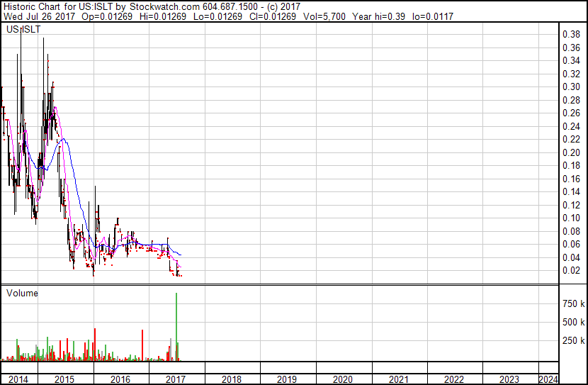Click the tallest green volume bar in 2017
Screen dimensions: 588x385
tap(176, 326)
